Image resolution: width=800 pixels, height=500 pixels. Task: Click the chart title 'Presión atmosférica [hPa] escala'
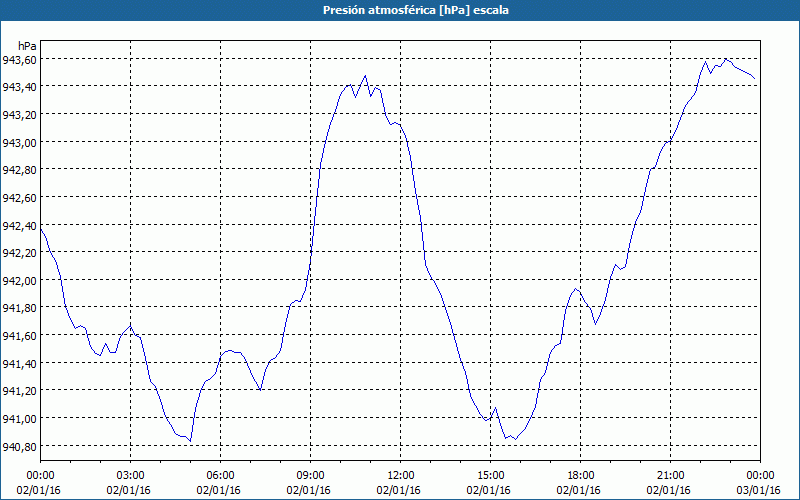pos(415,10)
